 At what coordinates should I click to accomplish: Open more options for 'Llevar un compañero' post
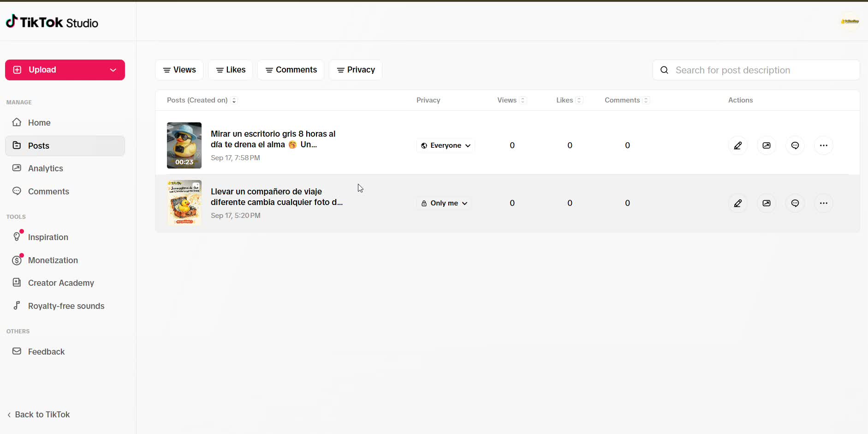tap(824, 203)
